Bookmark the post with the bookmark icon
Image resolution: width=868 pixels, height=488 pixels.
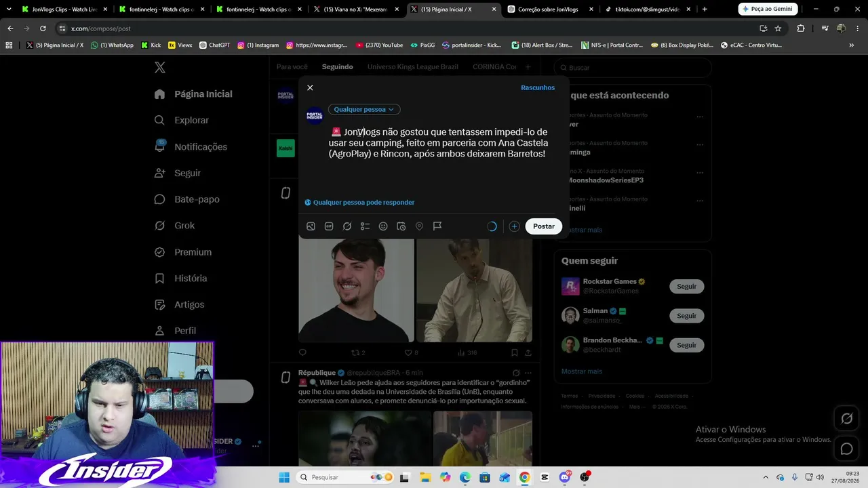tap(515, 352)
